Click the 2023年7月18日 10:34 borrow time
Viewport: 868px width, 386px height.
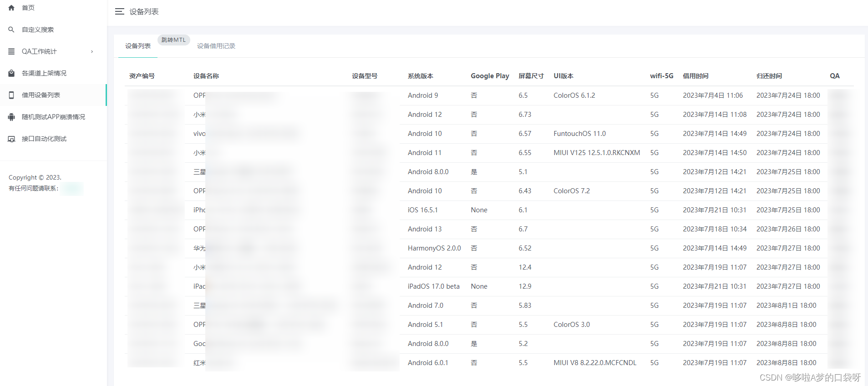[x=715, y=229]
